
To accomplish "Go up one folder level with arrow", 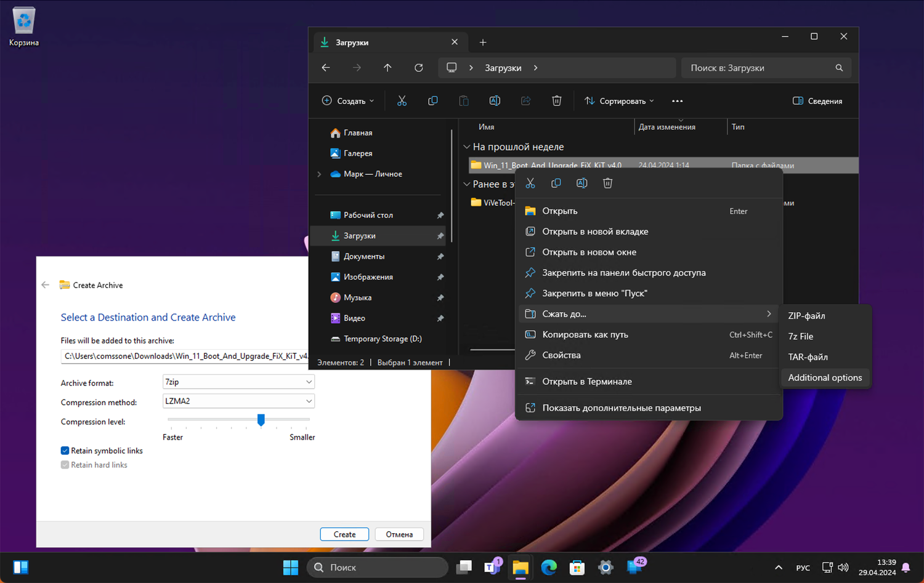I will click(x=387, y=68).
